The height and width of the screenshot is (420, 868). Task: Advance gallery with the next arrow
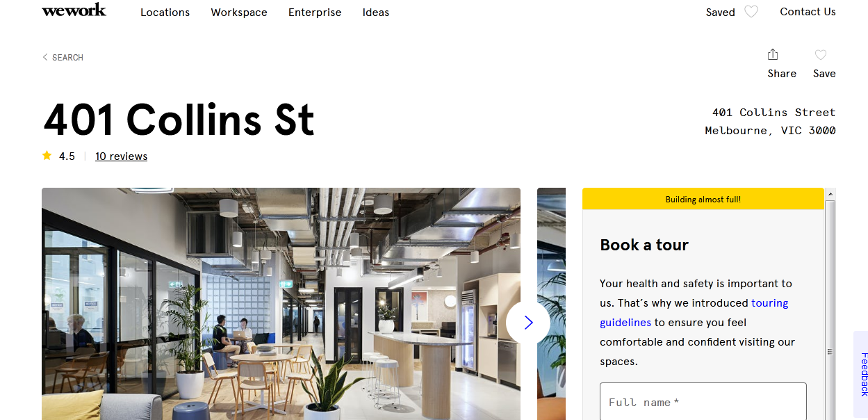click(x=528, y=322)
